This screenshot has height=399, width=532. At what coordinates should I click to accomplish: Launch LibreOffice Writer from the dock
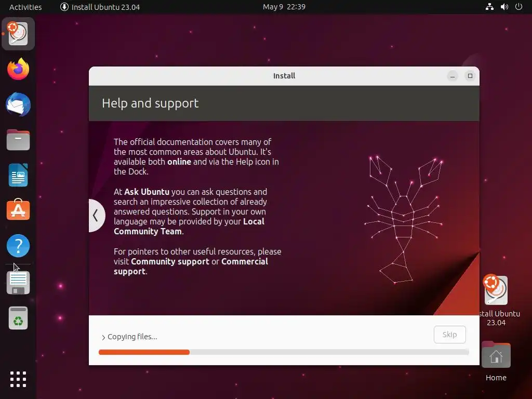[18, 175]
